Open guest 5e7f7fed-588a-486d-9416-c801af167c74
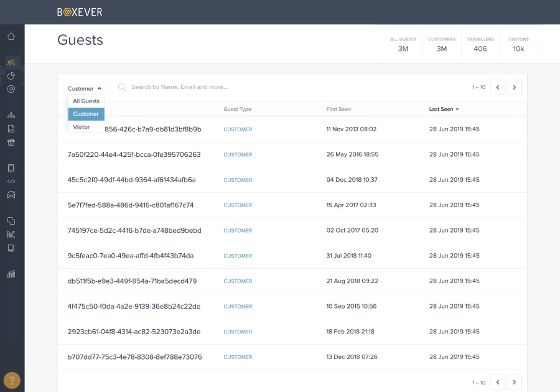560x392 pixels. (131, 205)
